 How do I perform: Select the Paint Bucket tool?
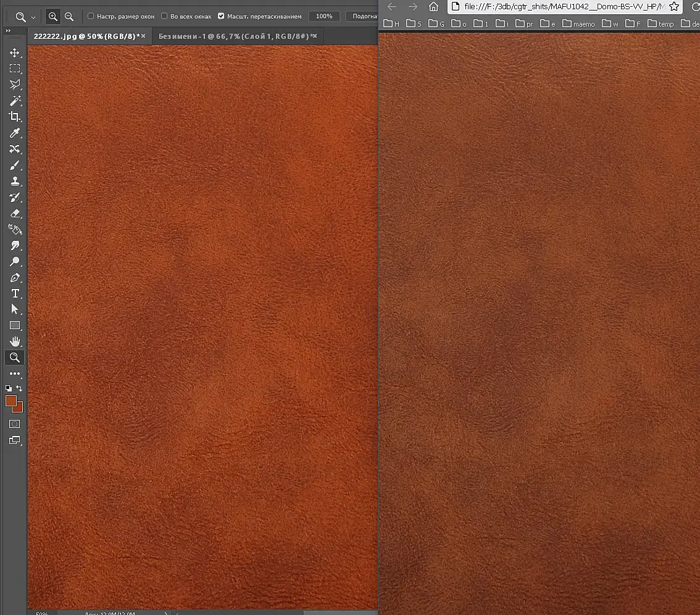(15, 230)
